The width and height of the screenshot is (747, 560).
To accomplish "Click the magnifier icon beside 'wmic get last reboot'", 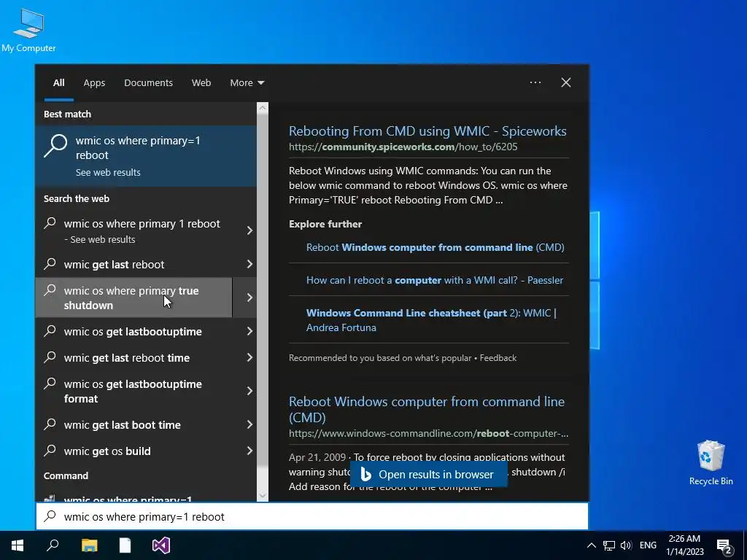I will pyautogui.click(x=50, y=263).
